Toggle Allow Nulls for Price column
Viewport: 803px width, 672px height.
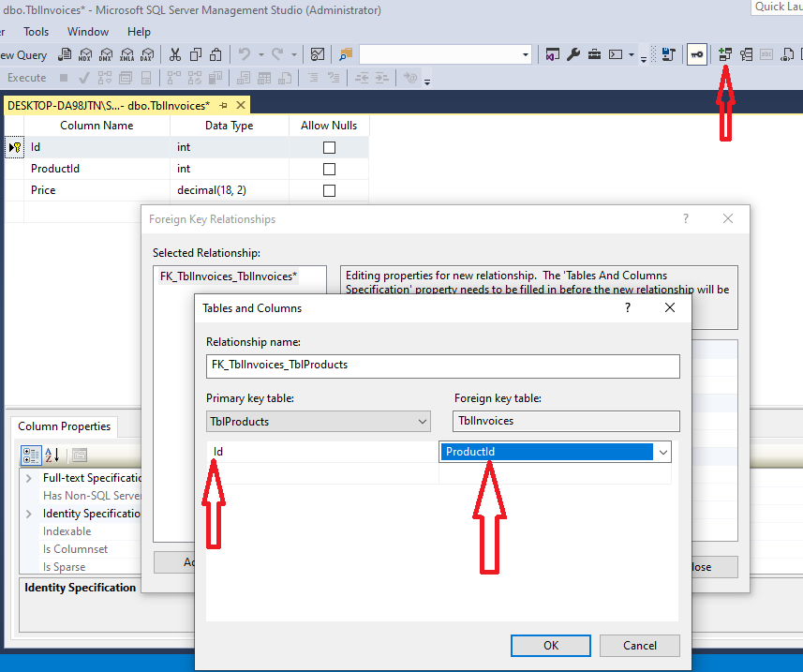coord(329,190)
